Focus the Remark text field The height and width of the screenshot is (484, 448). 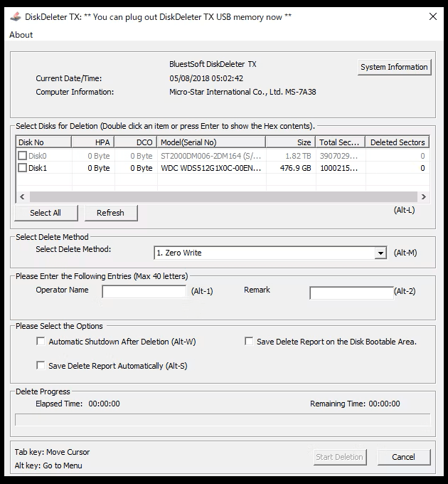coord(351,292)
